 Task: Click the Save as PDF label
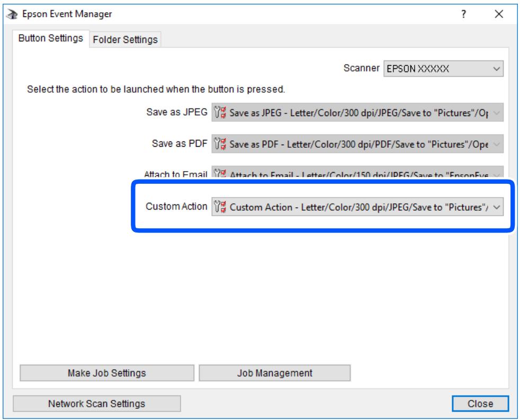coord(180,144)
